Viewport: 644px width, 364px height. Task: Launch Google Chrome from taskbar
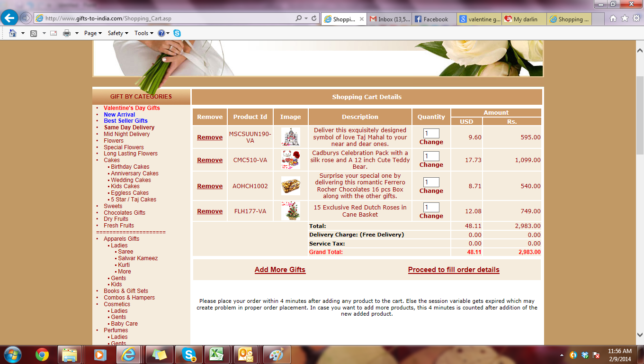42,355
